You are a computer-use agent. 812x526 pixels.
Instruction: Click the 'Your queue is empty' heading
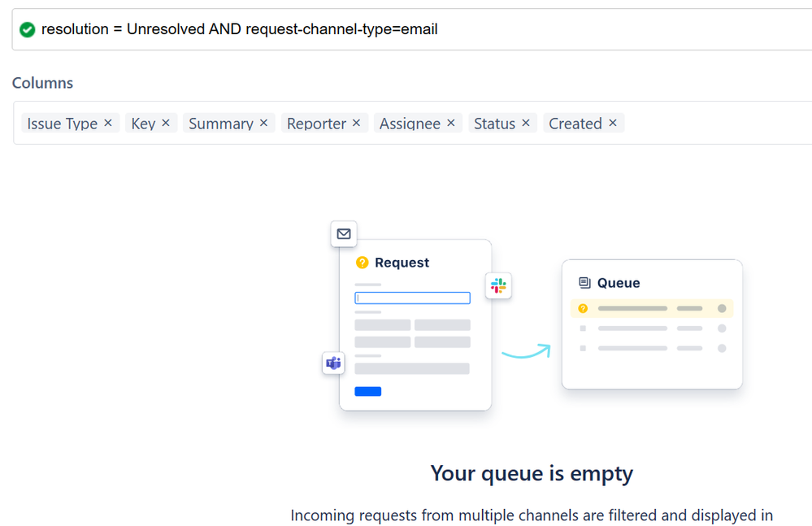tap(532, 473)
